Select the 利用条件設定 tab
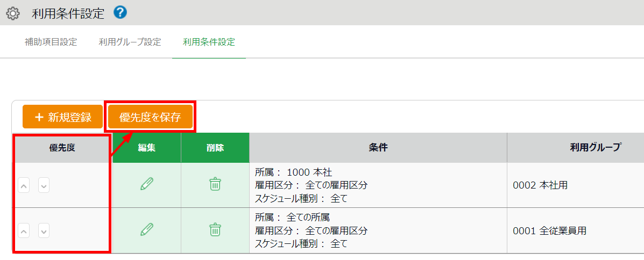This screenshot has height=260, width=644. coord(209,42)
